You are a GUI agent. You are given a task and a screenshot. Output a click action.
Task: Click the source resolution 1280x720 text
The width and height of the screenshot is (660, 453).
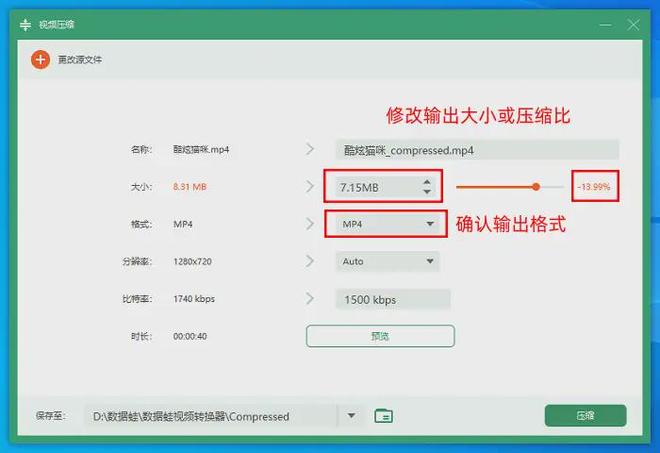click(192, 261)
